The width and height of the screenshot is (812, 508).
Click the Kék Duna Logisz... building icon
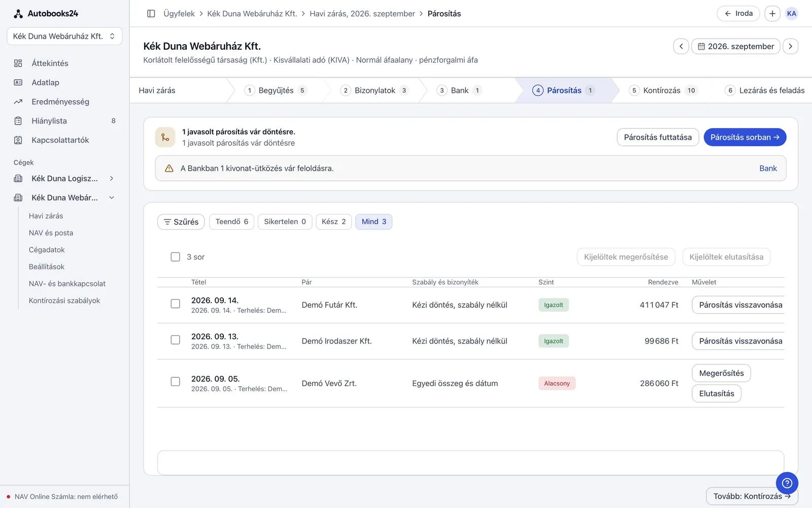point(18,178)
